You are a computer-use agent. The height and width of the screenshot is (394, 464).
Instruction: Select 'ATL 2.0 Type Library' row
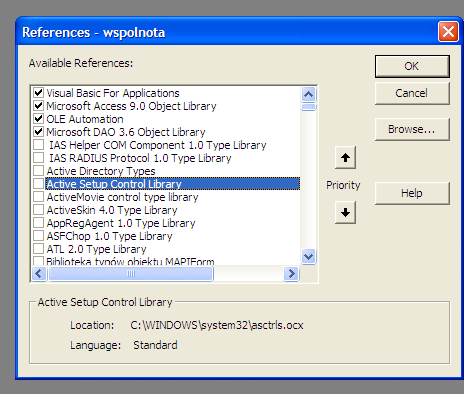(96, 249)
